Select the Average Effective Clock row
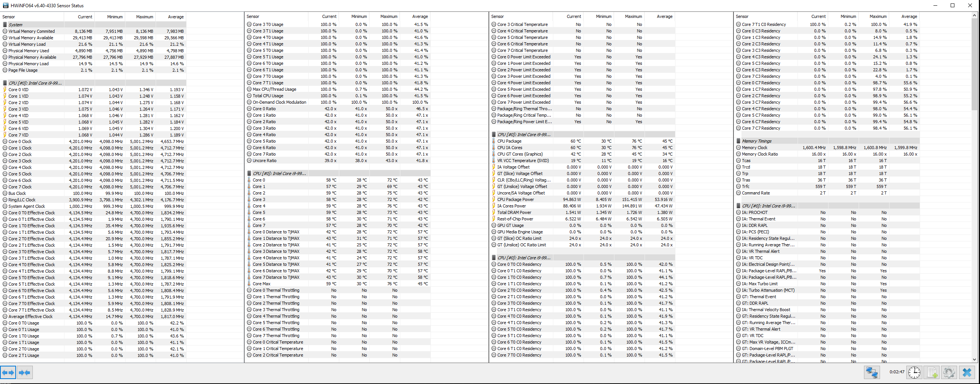The height and width of the screenshot is (384, 980). pyautogui.click(x=93, y=317)
